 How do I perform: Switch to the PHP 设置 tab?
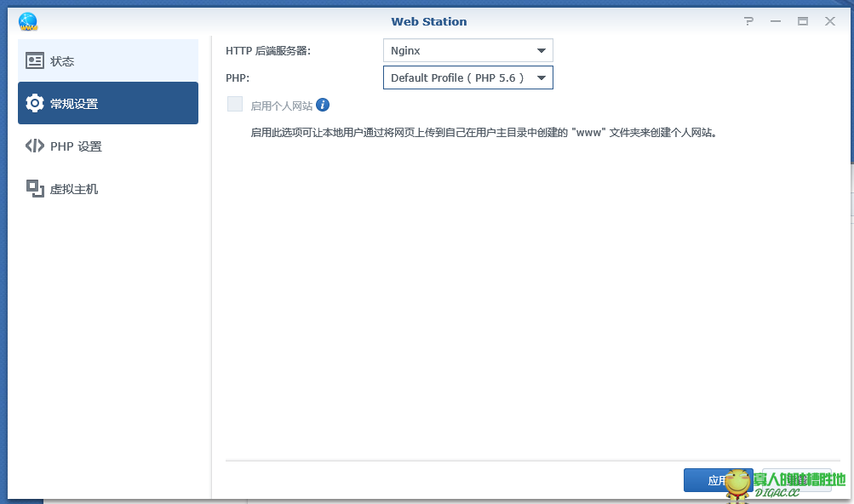[108, 146]
